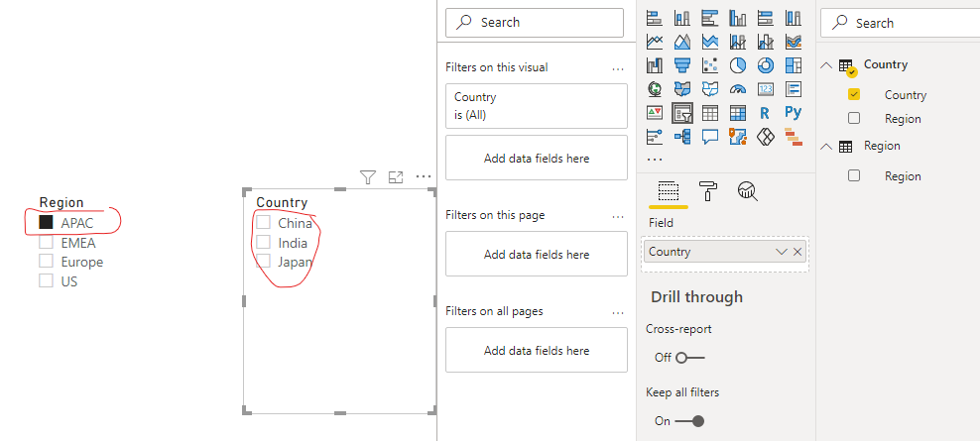Click the Country slicer header title
The height and width of the screenshot is (441, 980).
[x=282, y=202]
